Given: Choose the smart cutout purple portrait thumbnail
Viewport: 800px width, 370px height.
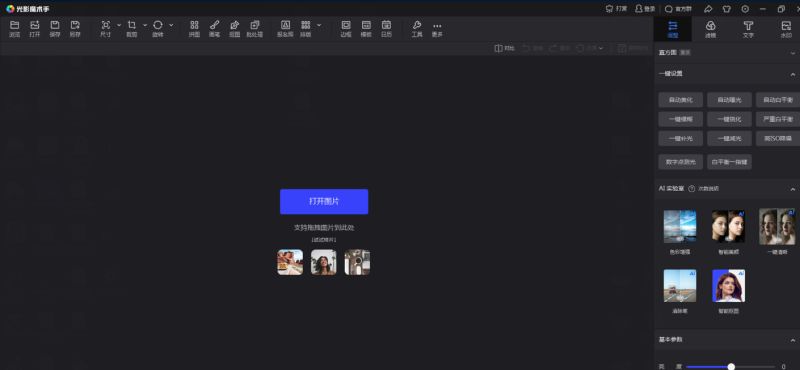Looking at the screenshot, I should 728,286.
